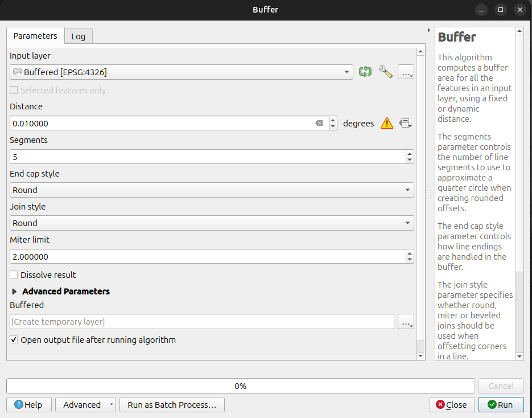Change the End cap style dropdown
532x418 pixels.
(212, 190)
